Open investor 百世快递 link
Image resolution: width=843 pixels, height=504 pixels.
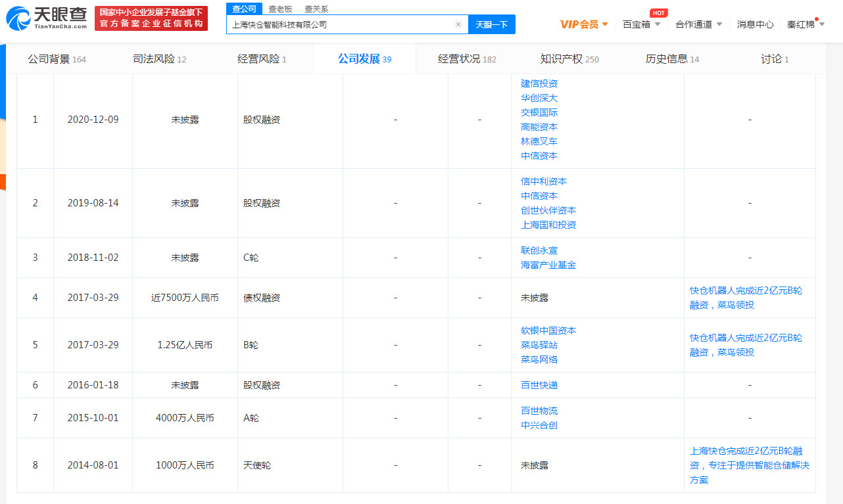(x=539, y=385)
